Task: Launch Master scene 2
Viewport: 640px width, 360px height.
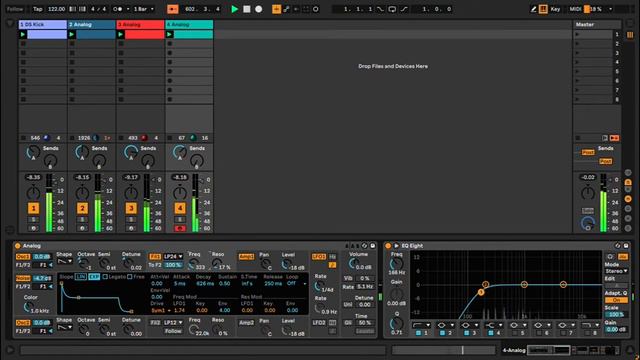Action: click(x=577, y=44)
